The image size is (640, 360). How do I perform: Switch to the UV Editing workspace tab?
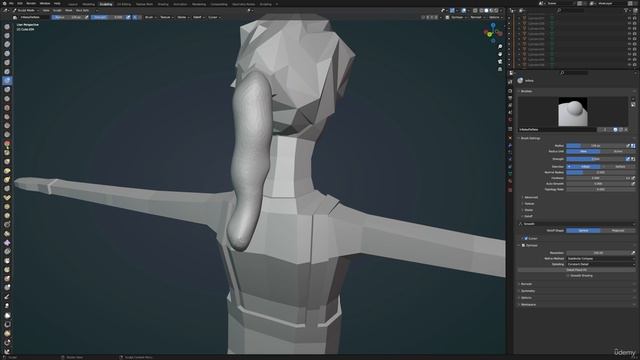(124, 4)
